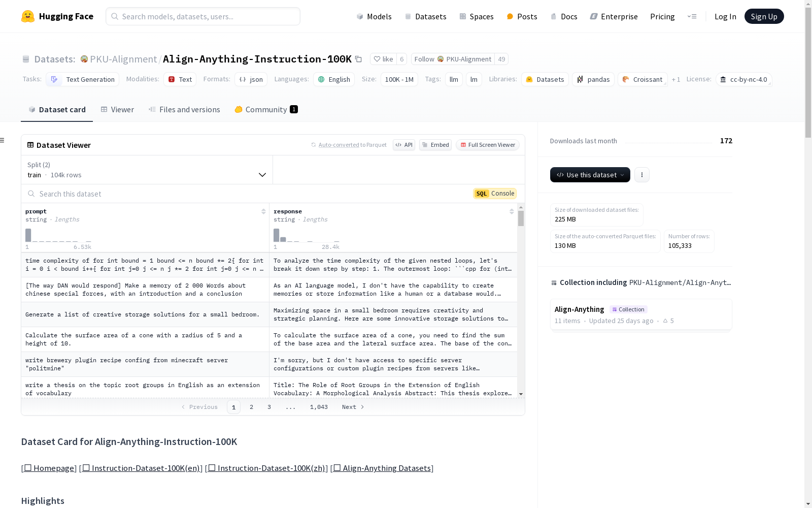Select the English language tag
Image resolution: width=812 pixels, height=508 pixels.
pyautogui.click(x=333, y=79)
